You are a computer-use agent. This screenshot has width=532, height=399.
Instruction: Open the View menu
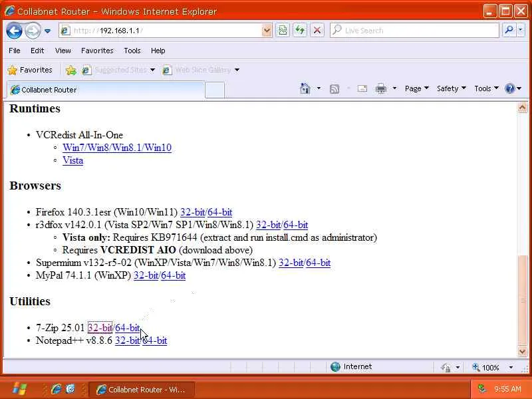point(63,51)
